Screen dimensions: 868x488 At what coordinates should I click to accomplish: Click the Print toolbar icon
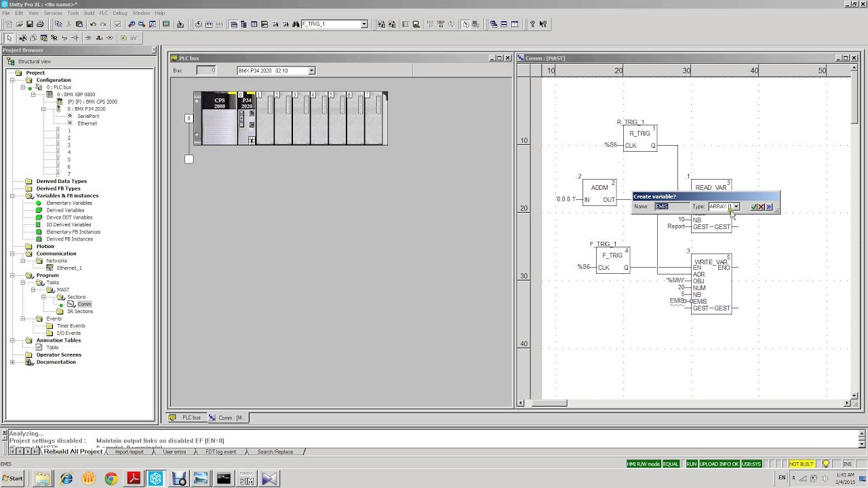[x=40, y=24]
